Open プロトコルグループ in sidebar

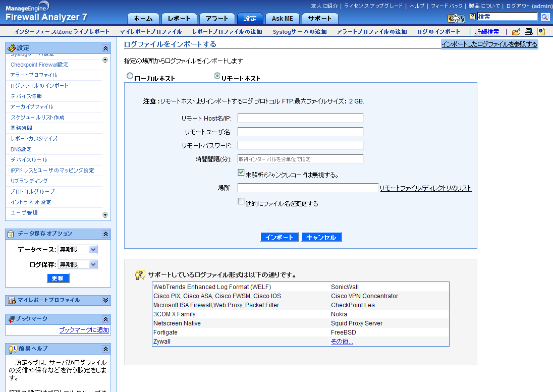(x=32, y=191)
